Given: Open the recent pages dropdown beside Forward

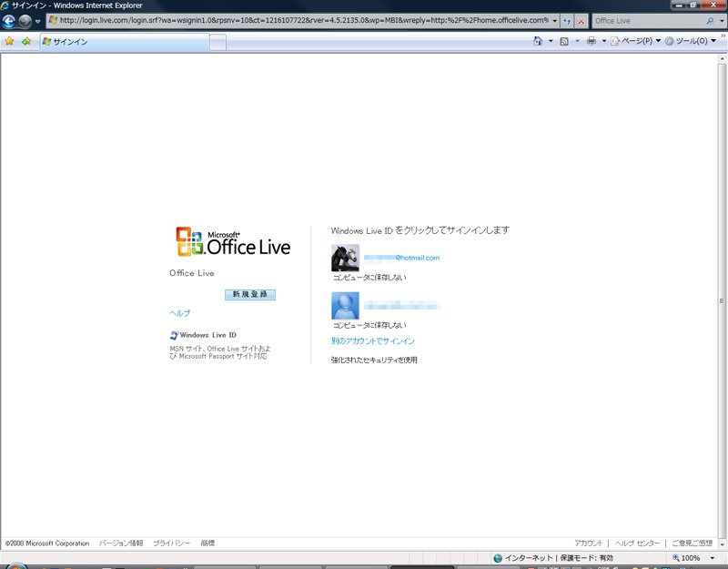Looking at the screenshot, I should pyautogui.click(x=37, y=21).
